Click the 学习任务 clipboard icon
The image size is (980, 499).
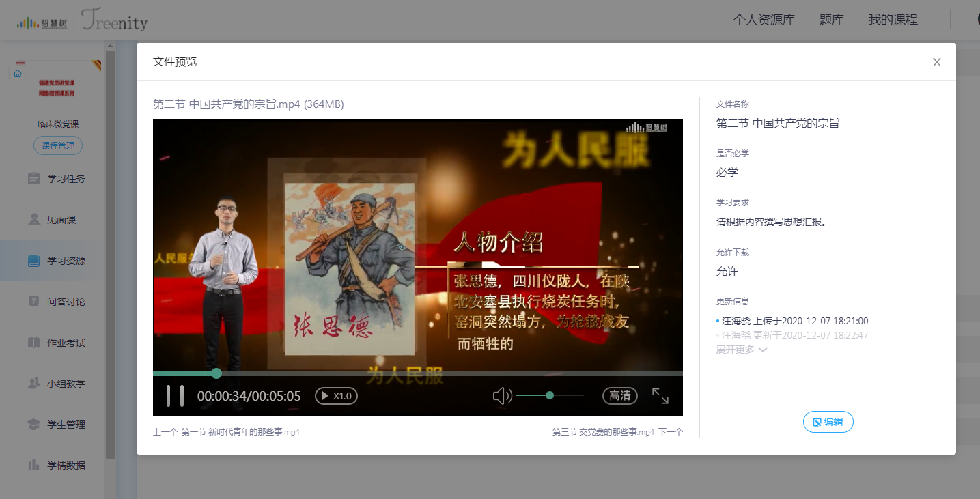[x=33, y=178]
